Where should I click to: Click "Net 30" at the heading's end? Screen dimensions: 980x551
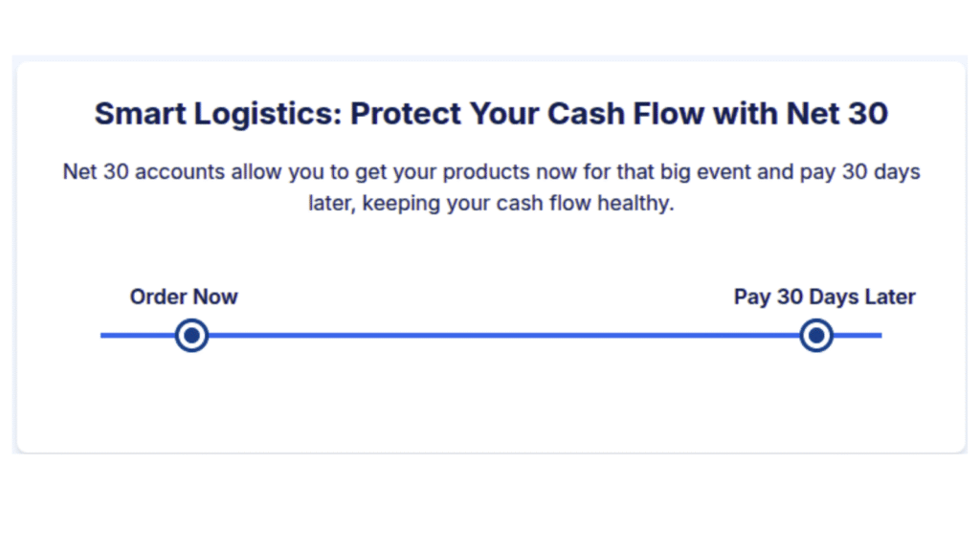coord(837,114)
